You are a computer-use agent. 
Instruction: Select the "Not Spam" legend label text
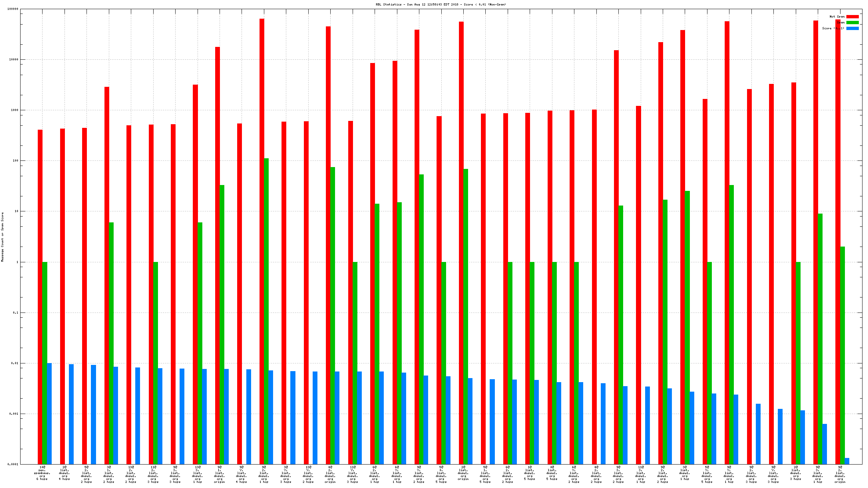pyautogui.click(x=837, y=16)
